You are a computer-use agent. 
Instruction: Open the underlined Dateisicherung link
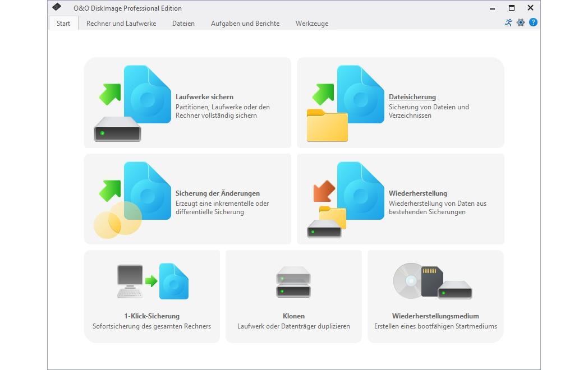click(x=412, y=97)
